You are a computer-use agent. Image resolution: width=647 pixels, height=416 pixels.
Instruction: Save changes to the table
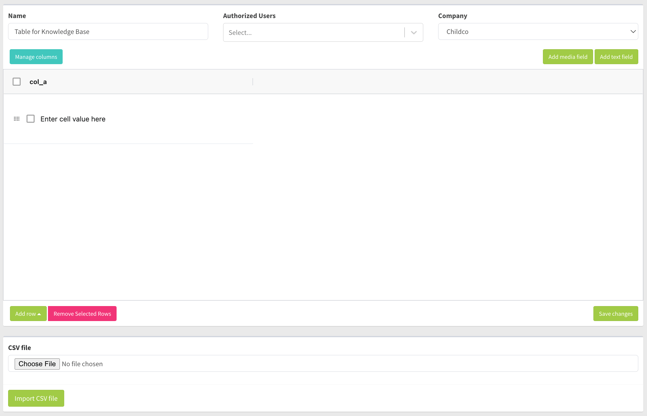click(615, 314)
